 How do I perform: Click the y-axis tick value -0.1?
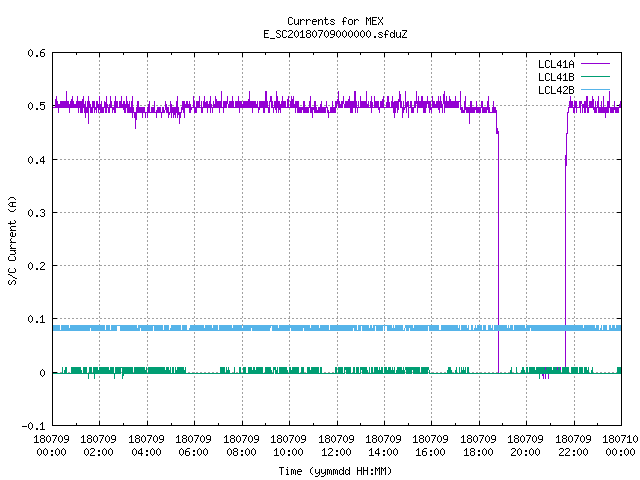(33, 426)
